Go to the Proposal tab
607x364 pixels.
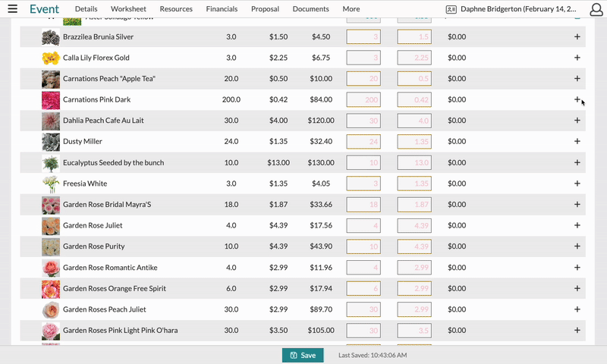266,9
